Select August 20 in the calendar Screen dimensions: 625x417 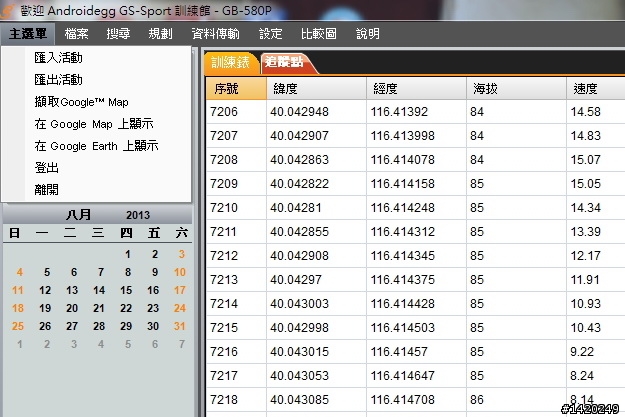tap(72, 308)
